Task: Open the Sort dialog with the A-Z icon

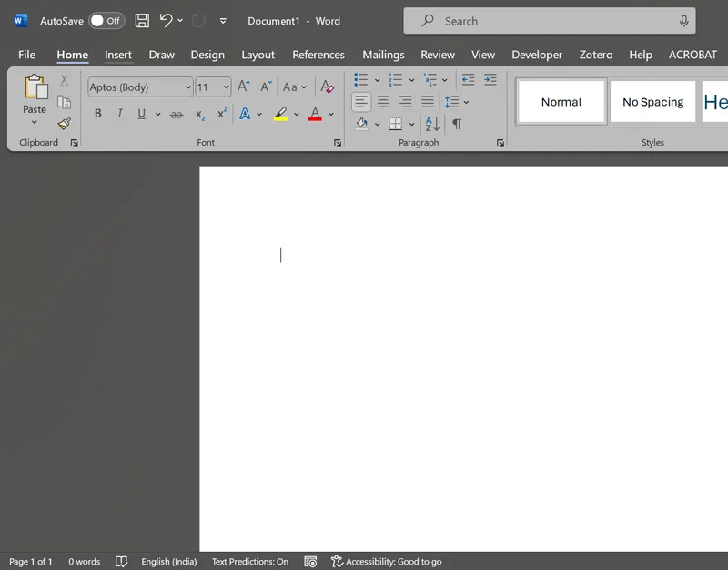Action: (430, 123)
